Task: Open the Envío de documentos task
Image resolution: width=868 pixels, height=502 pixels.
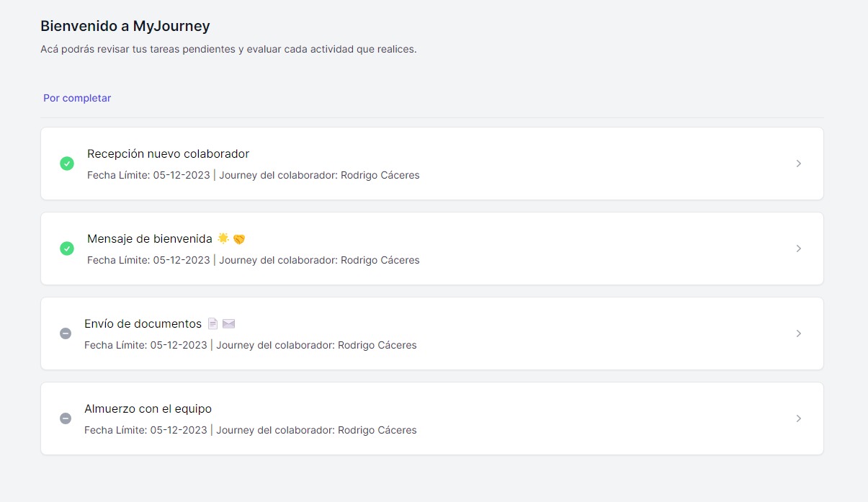Action: 432,333
